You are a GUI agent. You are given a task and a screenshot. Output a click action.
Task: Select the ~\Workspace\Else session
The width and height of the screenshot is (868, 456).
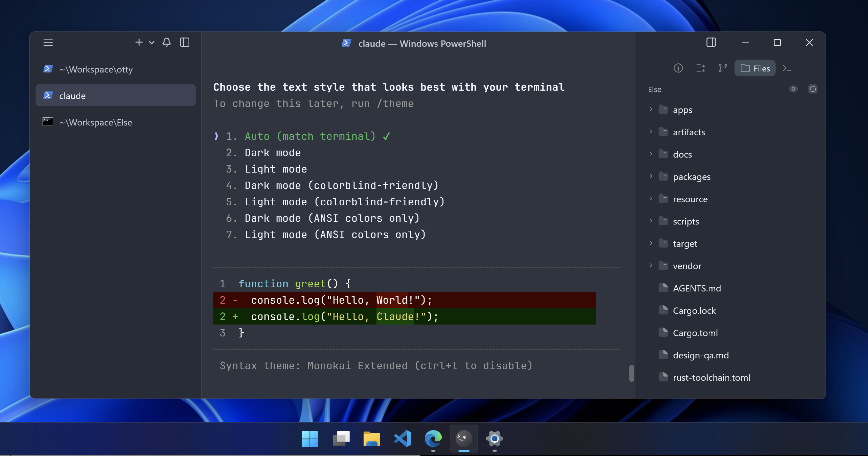point(115,122)
